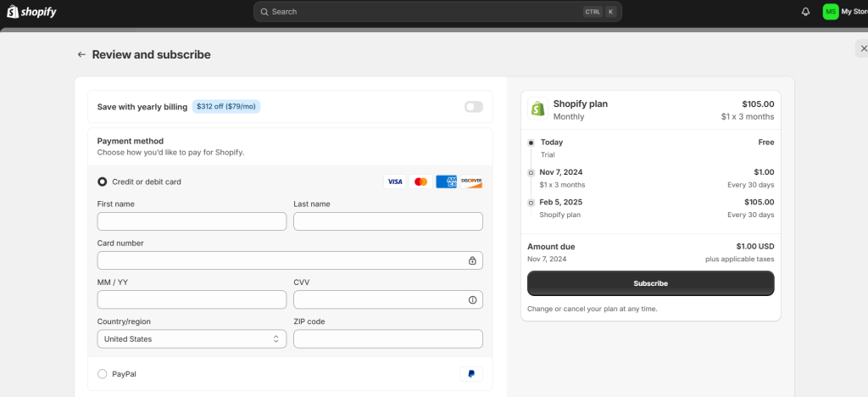Click the CVV info icon

point(472,299)
